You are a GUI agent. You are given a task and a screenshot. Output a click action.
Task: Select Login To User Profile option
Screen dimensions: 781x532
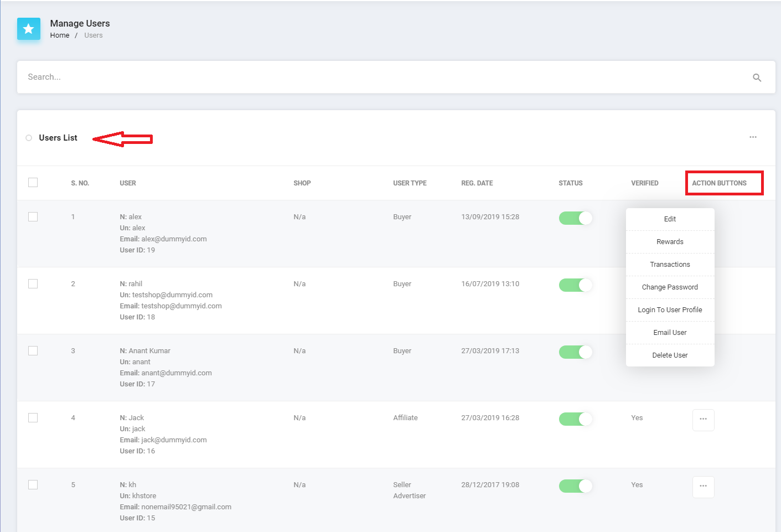click(x=670, y=310)
